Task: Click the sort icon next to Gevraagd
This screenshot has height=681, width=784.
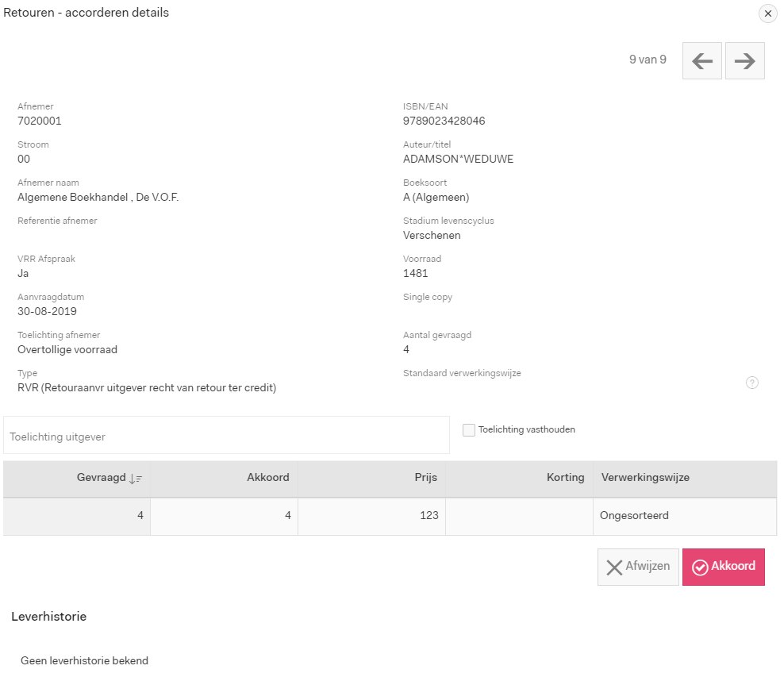Action: (136, 479)
